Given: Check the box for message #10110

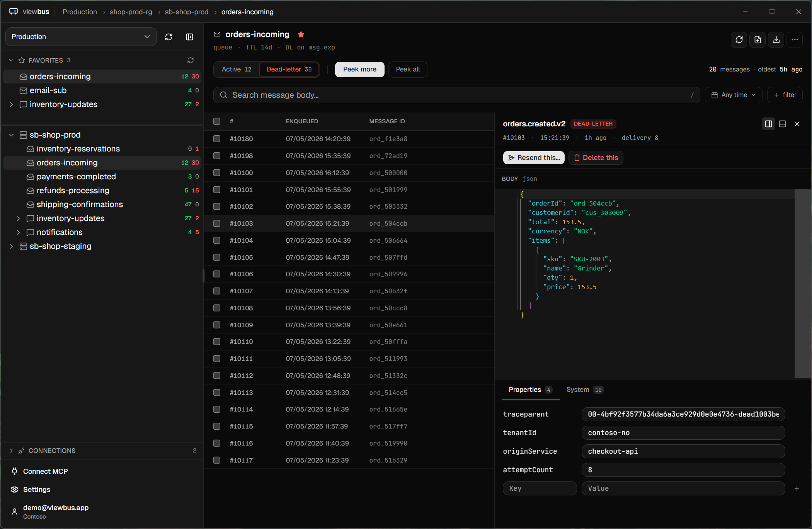Looking at the screenshot, I should click(x=217, y=342).
